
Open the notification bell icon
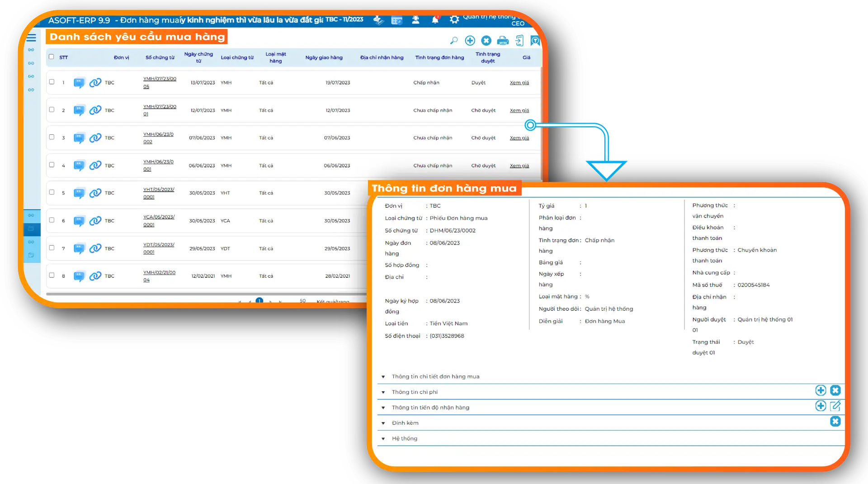435,20
